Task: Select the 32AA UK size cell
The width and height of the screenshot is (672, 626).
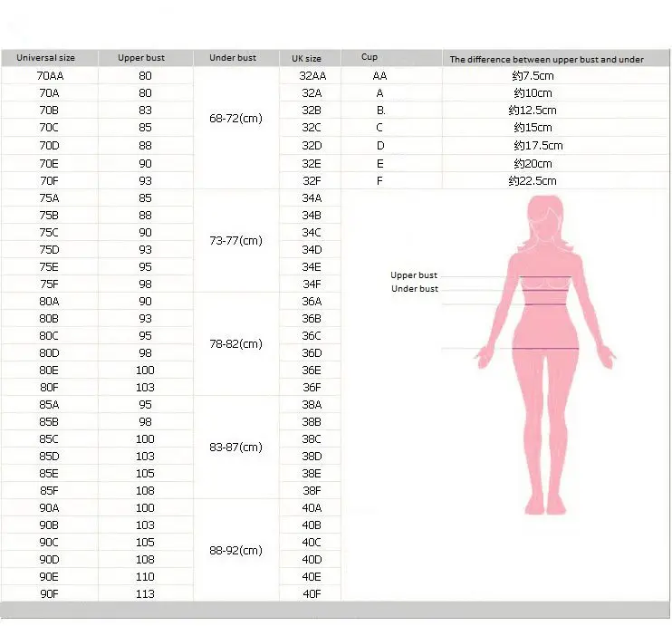Action: pos(312,76)
